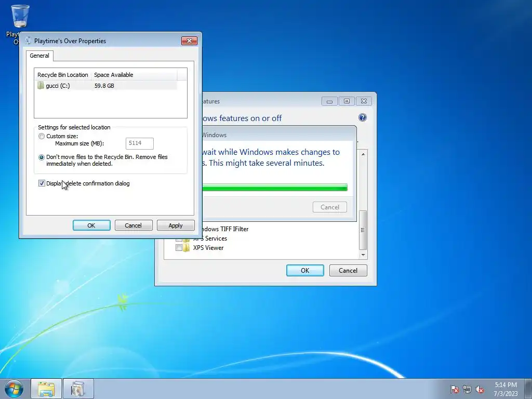Close the Playtime's Over Properties dialog
This screenshot has height=399, width=532.
pyautogui.click(x=189, y=41)
